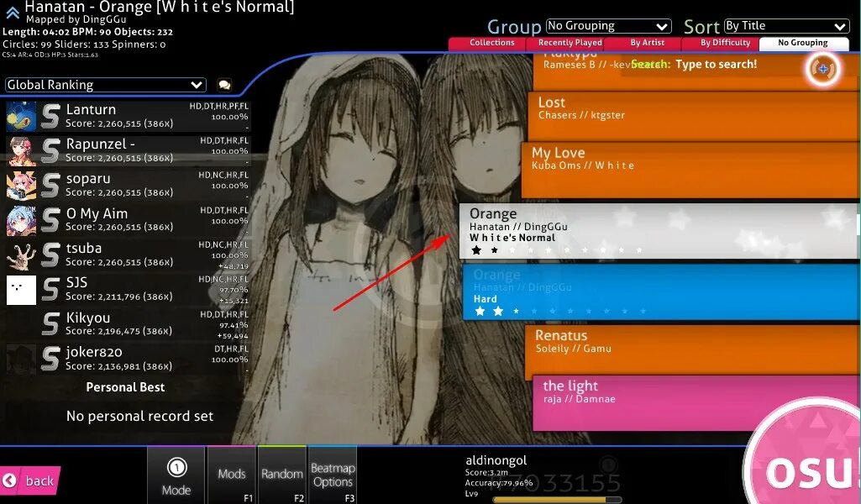This screenshot has width=861, height=504.
Task: Select Lanturn's score entry name
Action: point(91,110)
